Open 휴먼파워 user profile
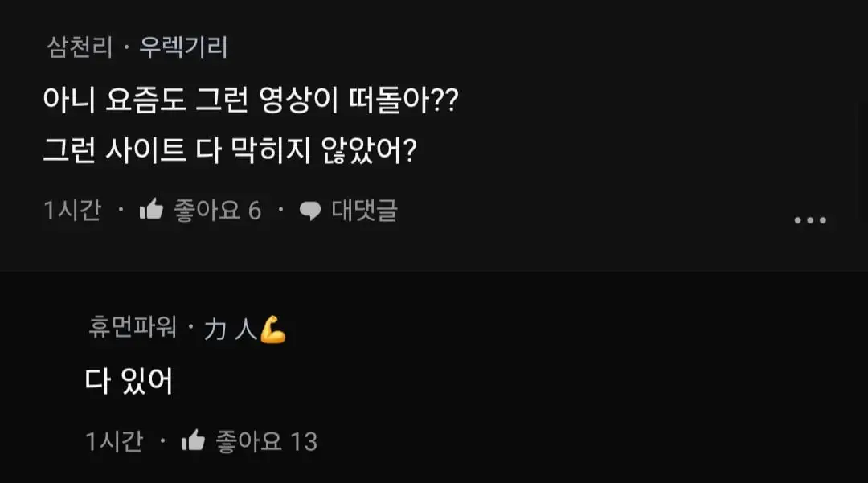Viewport: 868px width, 483px height. (x=132, y=330)
